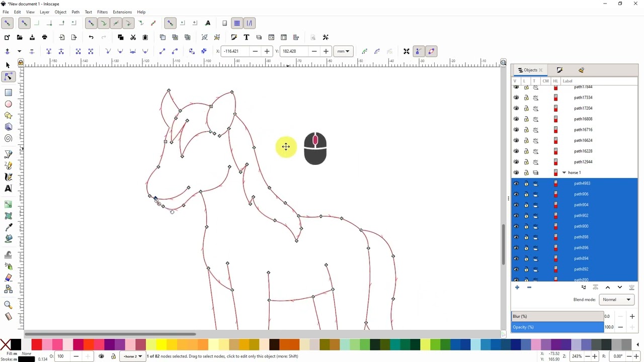Image resolution: width=644 pixels, height=362 pixels.
Task: Open the Filters menu
Action: pos(102,12)
